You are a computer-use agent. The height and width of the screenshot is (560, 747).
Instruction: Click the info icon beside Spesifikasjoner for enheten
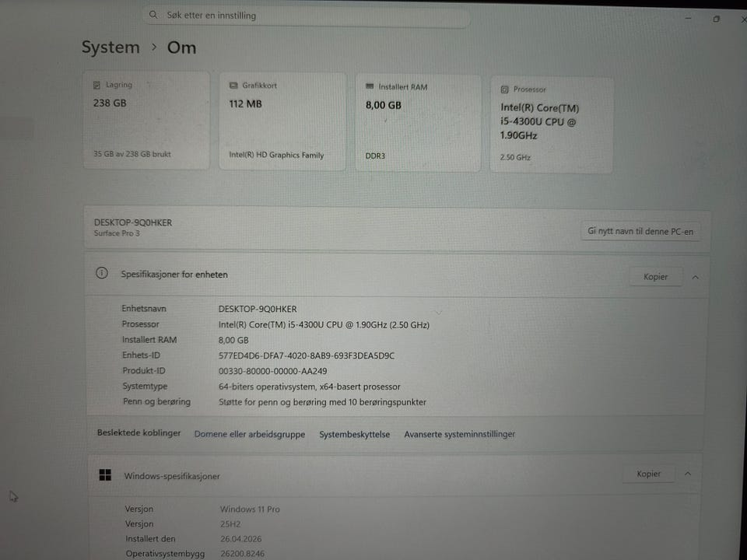coord(101,273)
